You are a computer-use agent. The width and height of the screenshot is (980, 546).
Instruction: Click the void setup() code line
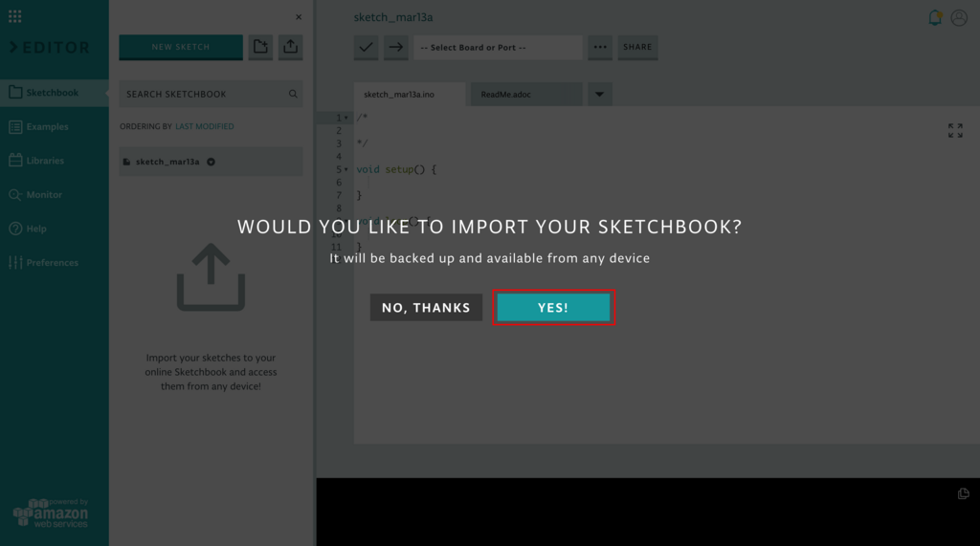(396, 169)
